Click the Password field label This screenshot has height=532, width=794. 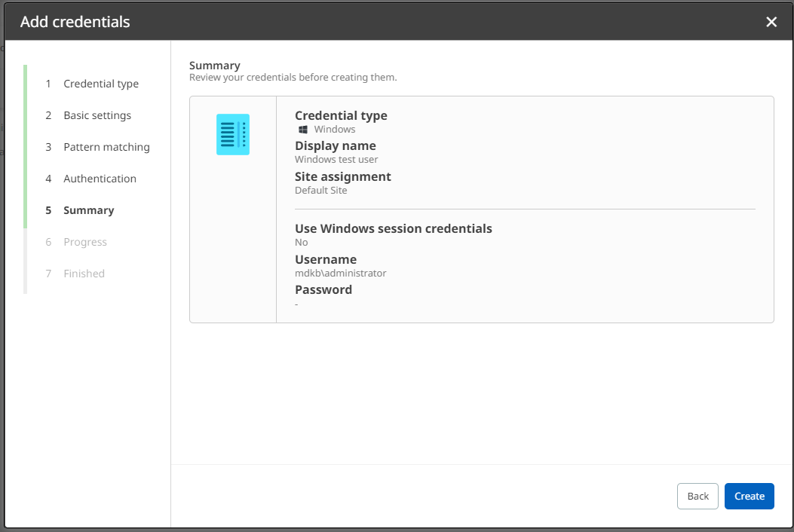coord(323,289)
